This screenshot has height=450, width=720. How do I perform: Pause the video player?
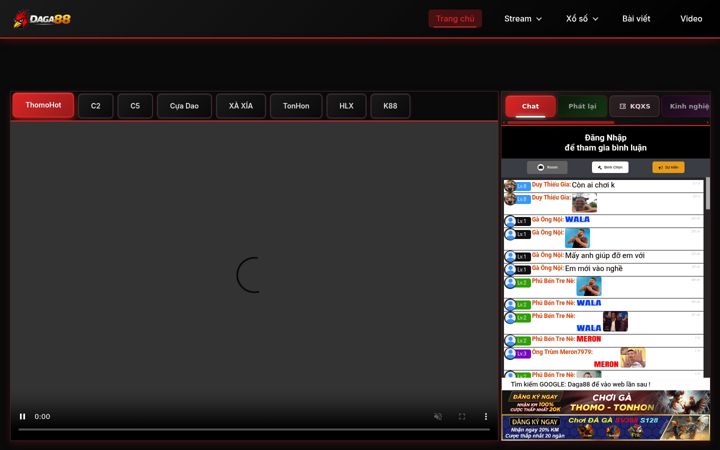pyautogui.click(x=22, y=416)
